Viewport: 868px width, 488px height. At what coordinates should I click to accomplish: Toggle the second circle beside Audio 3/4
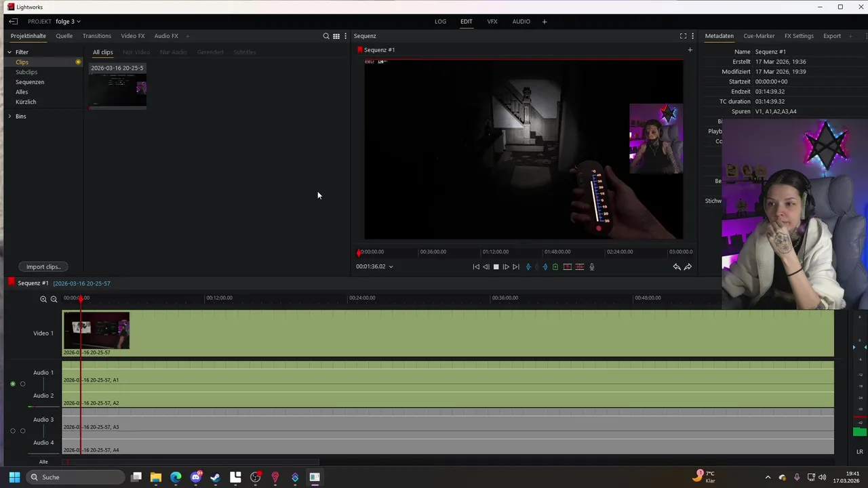[22, 431]
